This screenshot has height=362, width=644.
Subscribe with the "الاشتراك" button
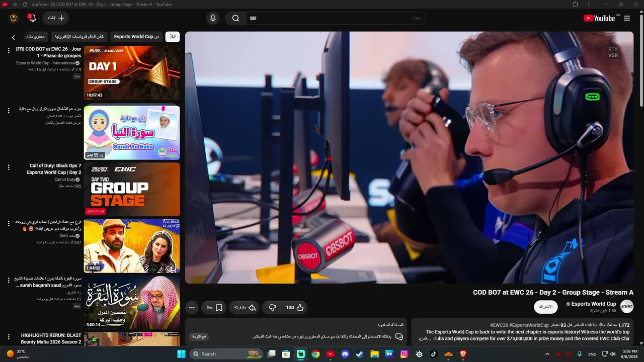point(546,307)
